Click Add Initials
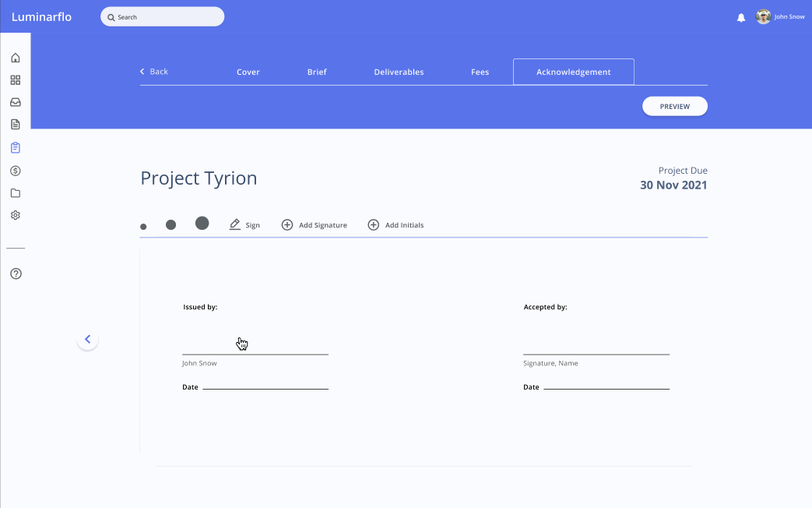The image size is (812, 508). 395,225
